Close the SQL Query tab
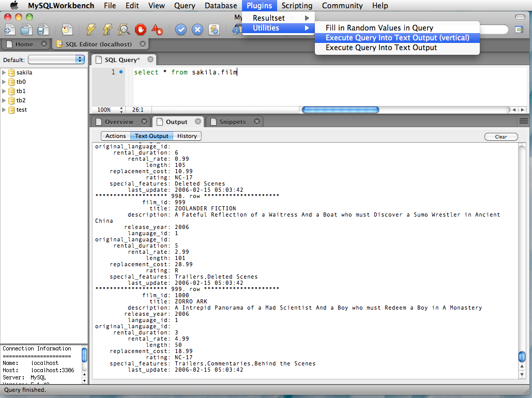The width and height of the screenshot is (532, 398). point(150,59)
